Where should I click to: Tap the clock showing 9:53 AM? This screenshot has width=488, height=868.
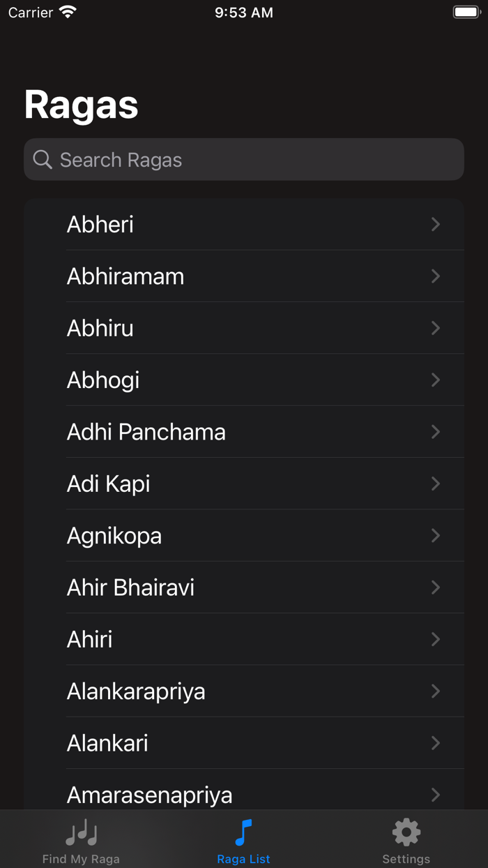243,12
